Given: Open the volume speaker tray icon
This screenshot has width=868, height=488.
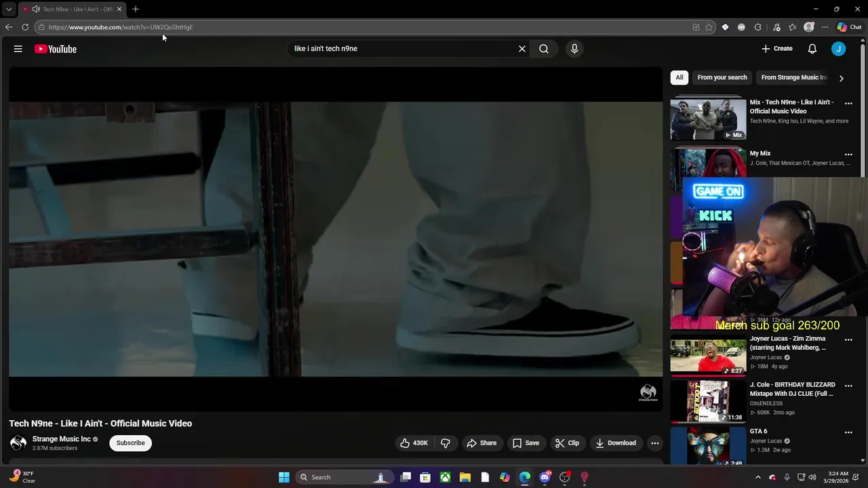Looking at the screenshot, I should [812, 477].
